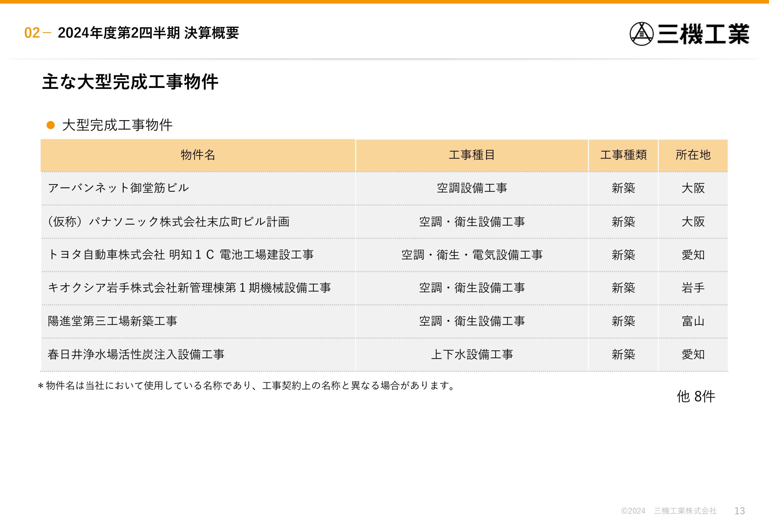Click the 富山 location cell
The image size is (769, 532).
tap(693, 321)
